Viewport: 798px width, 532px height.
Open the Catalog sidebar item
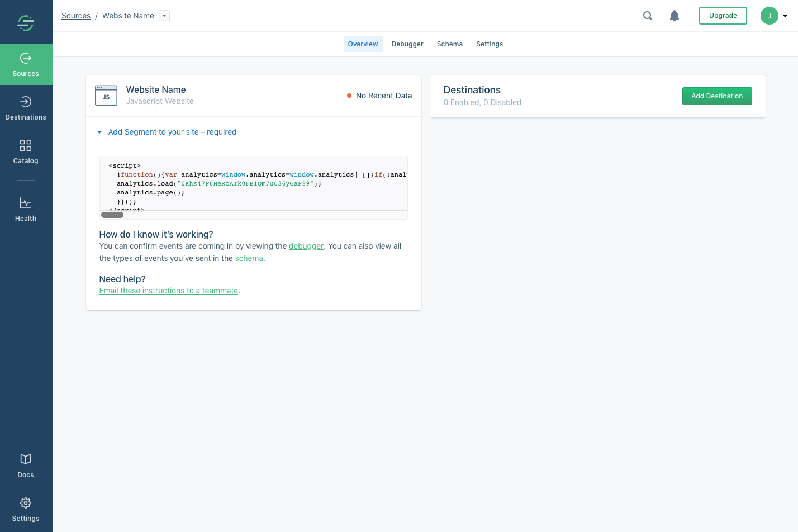pos(26,152)
